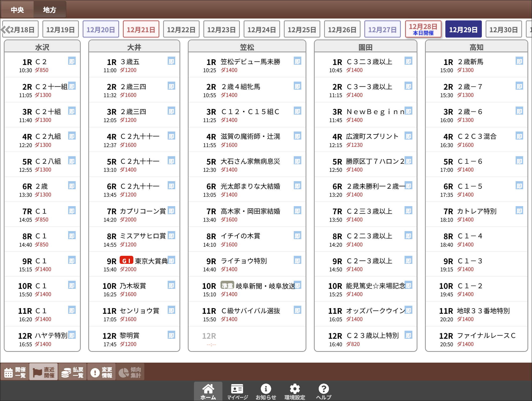
Task: Click 即 badge on 水沢 1R
Action: pos(72,61)
